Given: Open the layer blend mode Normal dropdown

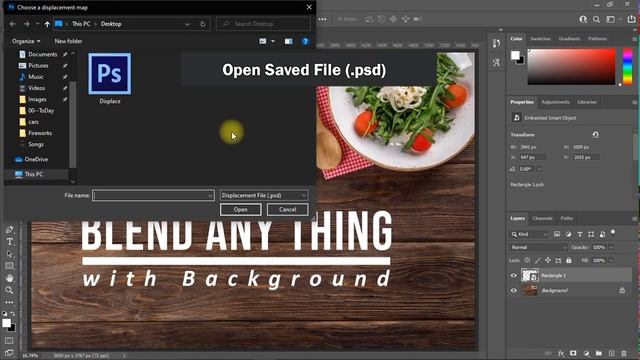Looking at the screenshot, I should coord(539,247).
